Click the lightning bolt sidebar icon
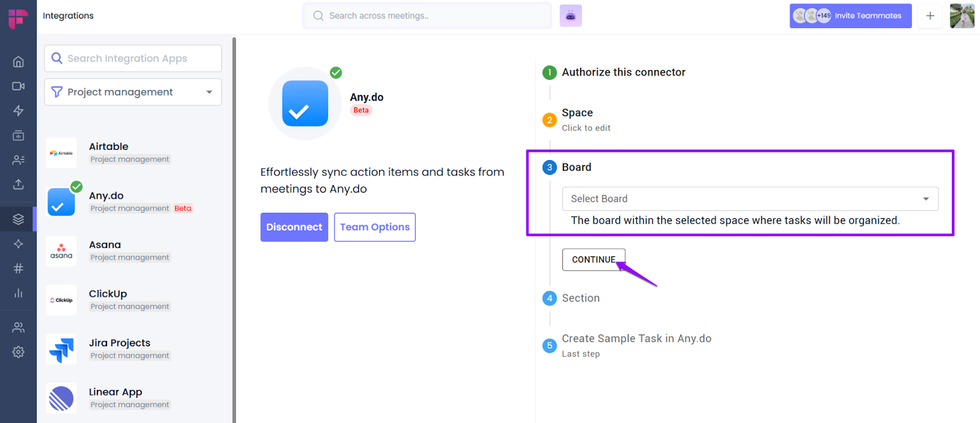Viewport: 980px width, 423px height. click(x=18, y=110)
